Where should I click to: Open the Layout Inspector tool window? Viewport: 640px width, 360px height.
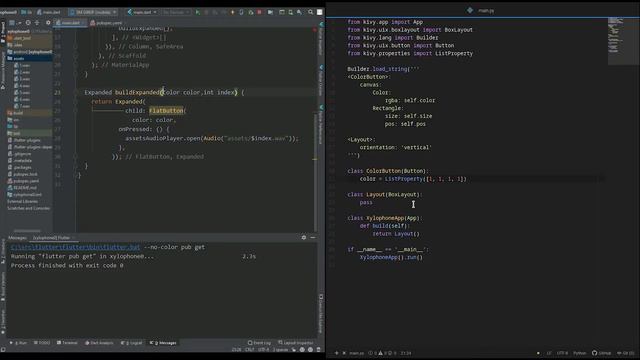coord(296,343)
